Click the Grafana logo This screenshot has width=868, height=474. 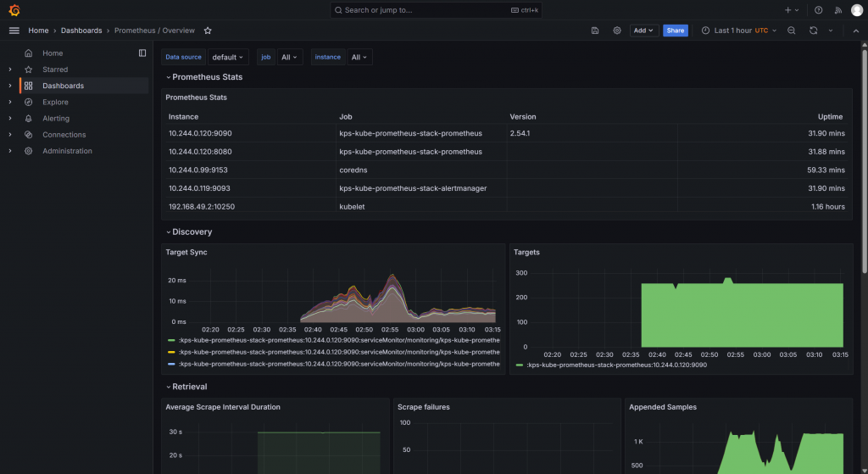coord(14,10)
